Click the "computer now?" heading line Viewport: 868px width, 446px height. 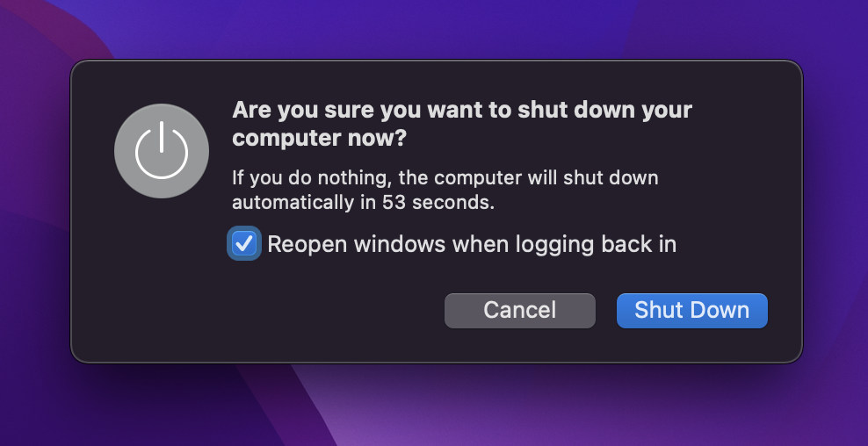pyautogui.click(x=320, y=139)
